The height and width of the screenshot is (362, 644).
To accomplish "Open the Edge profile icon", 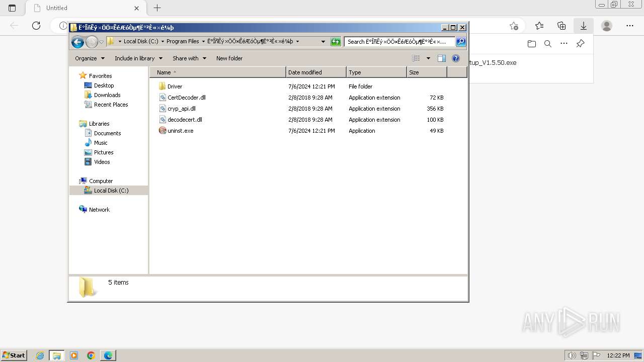I will click(x=607, y=26).
